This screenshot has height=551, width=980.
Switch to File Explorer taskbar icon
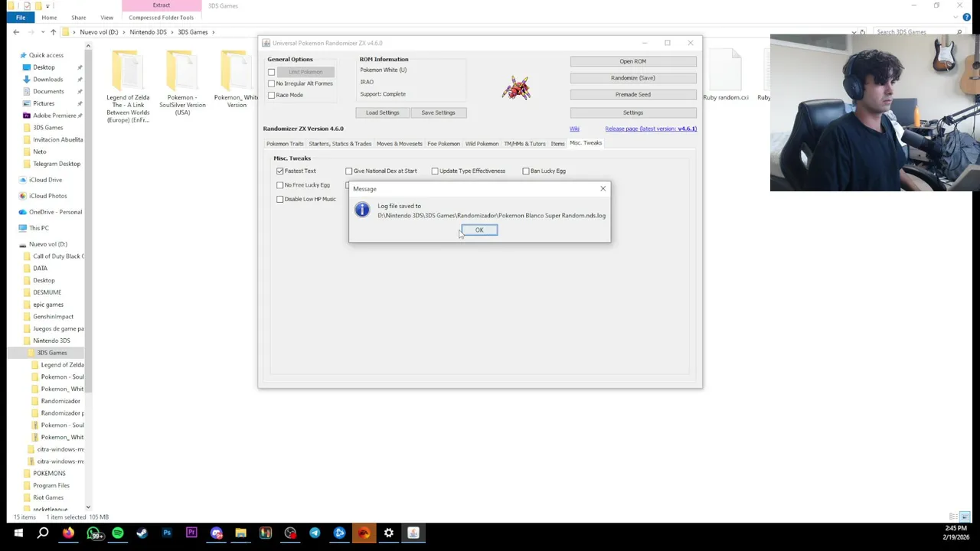tap(240, 533)
